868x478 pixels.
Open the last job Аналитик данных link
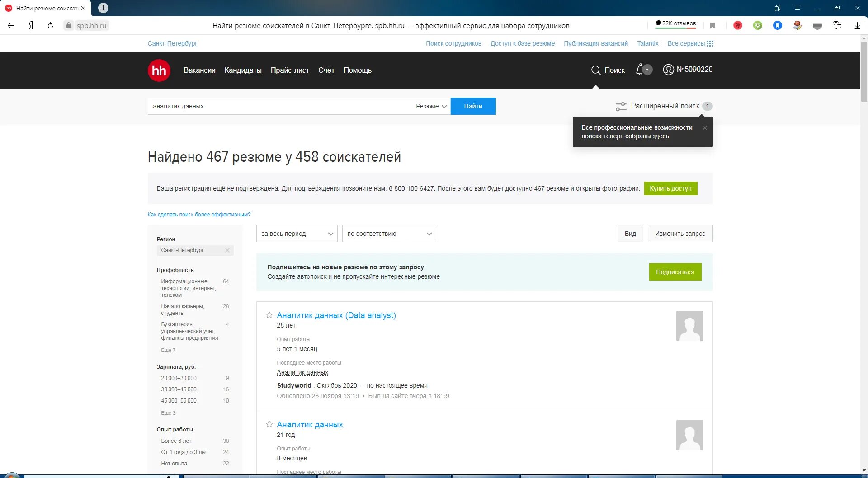point(302,373)
